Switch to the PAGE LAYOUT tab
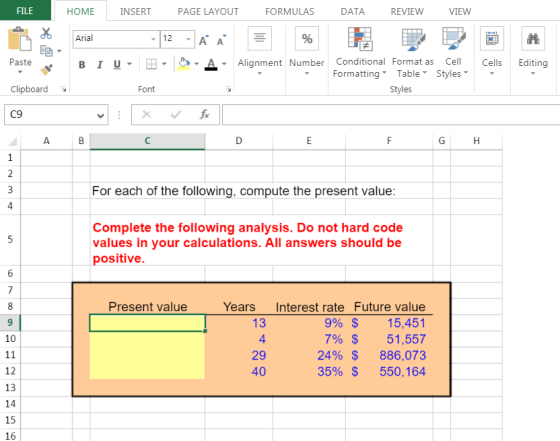 pos(208,11)
